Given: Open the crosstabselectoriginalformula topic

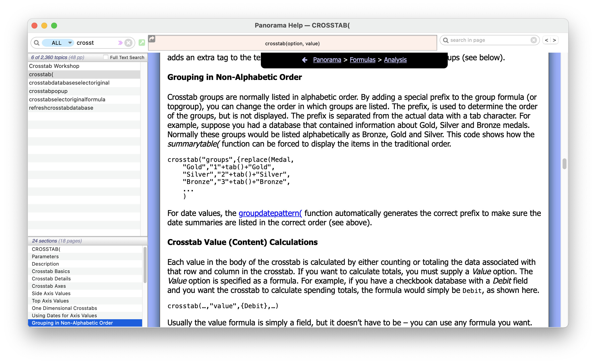Looking at the screenshot, I should (x=84, y=99).
